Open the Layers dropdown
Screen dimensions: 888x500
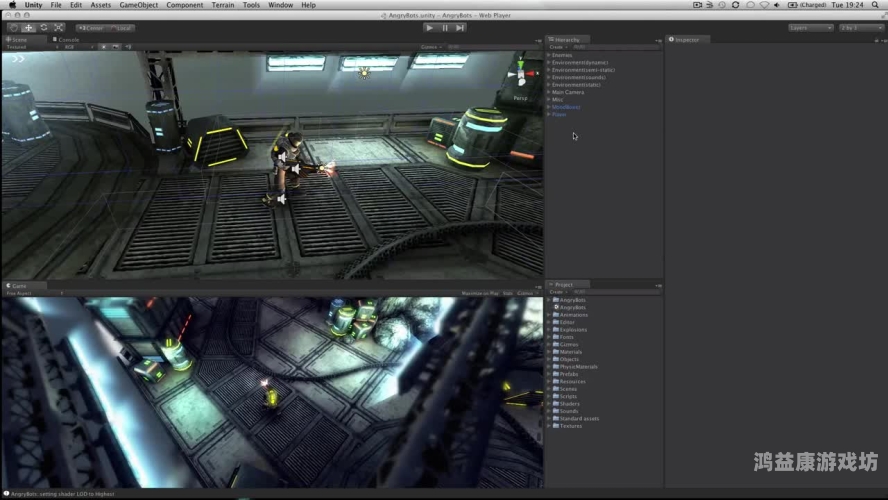click(810, 28)
